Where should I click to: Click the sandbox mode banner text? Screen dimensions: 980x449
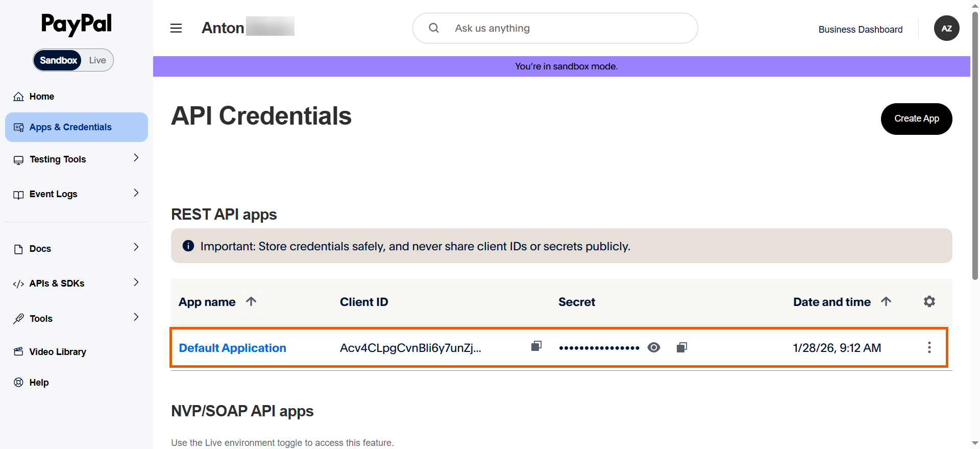pos(566,66)
